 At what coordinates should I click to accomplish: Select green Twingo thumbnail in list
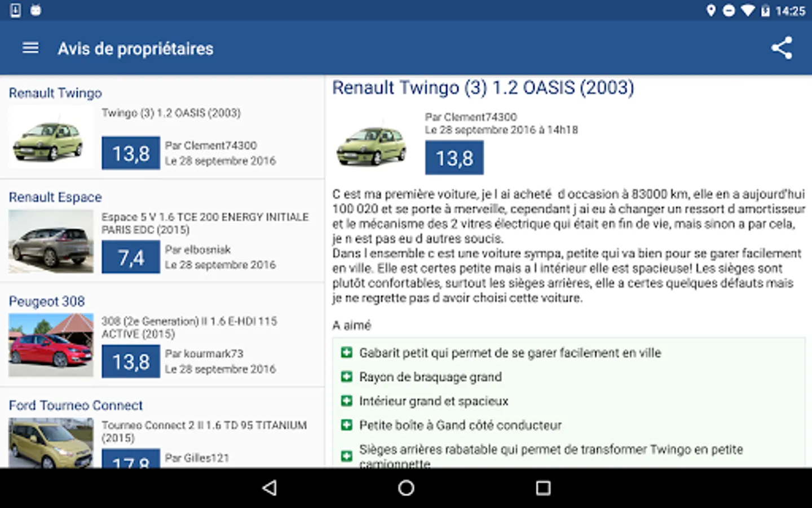[x=50, y=137]
